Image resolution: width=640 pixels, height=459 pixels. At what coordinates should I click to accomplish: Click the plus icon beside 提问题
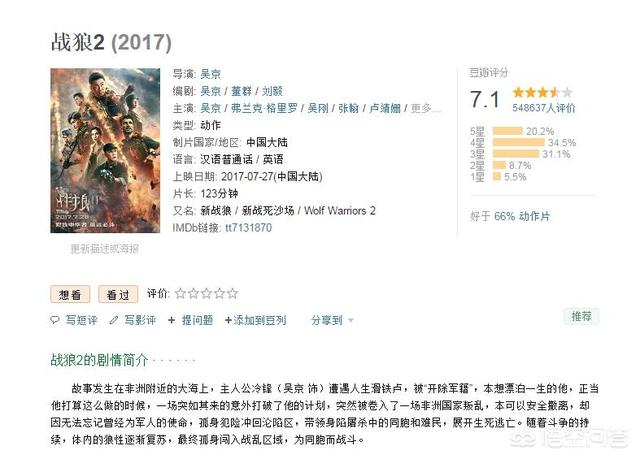tap(173, 320)
